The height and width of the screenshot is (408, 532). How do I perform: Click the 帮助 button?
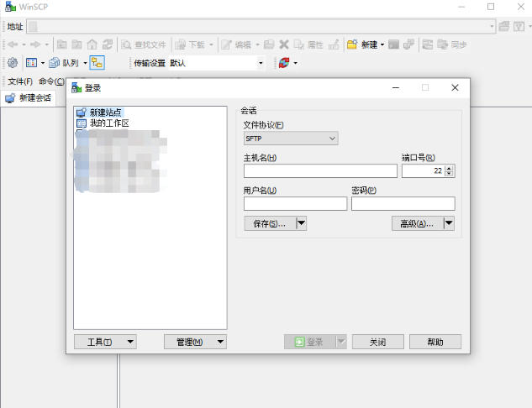click(x=435, y=342)
